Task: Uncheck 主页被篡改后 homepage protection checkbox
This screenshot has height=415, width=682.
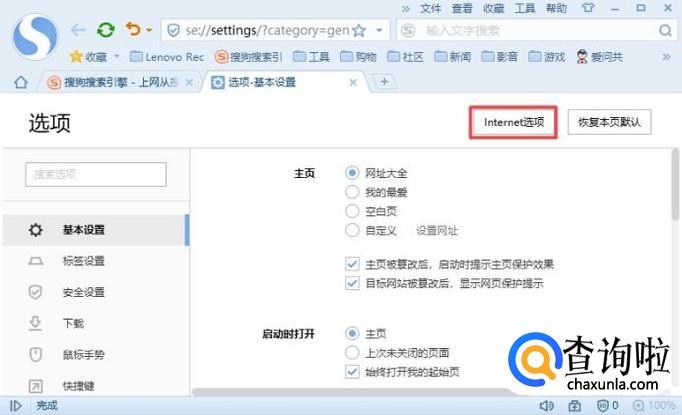Action: [352, 264]
